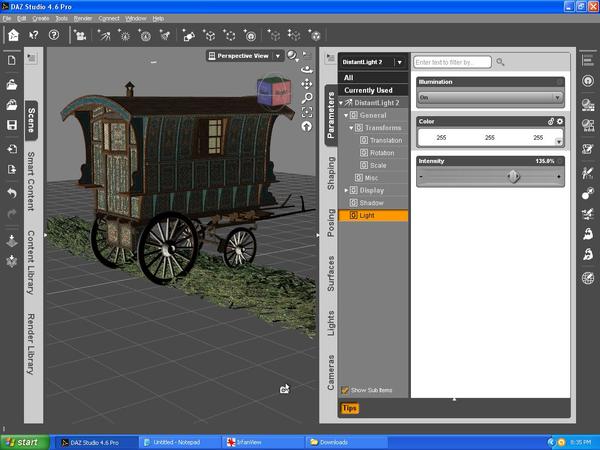Screen dimensions: 600x450
Task: Click the align lines icon atop right toolbar
Action: coord(588,60)
